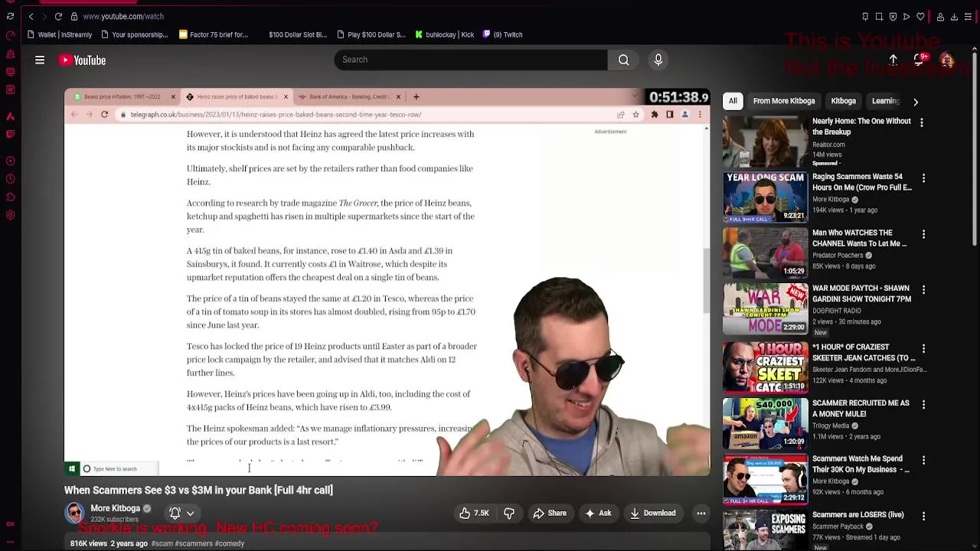Like the video with thumbs up 7.5K
The width and height of the screenshot is (980, 551).
point(474,514)
